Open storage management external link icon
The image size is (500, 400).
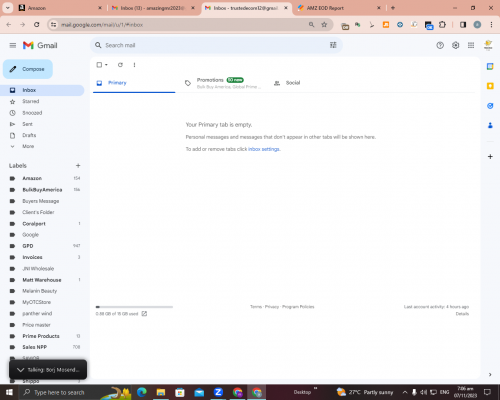pyautogui.click(x=144, y=314)
